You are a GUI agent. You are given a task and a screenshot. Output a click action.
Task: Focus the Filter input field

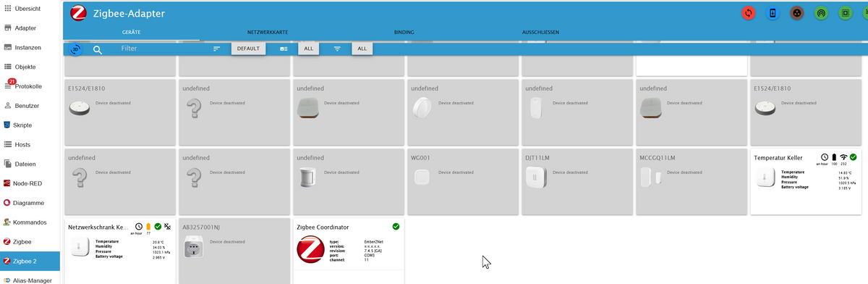click(159, 49)
